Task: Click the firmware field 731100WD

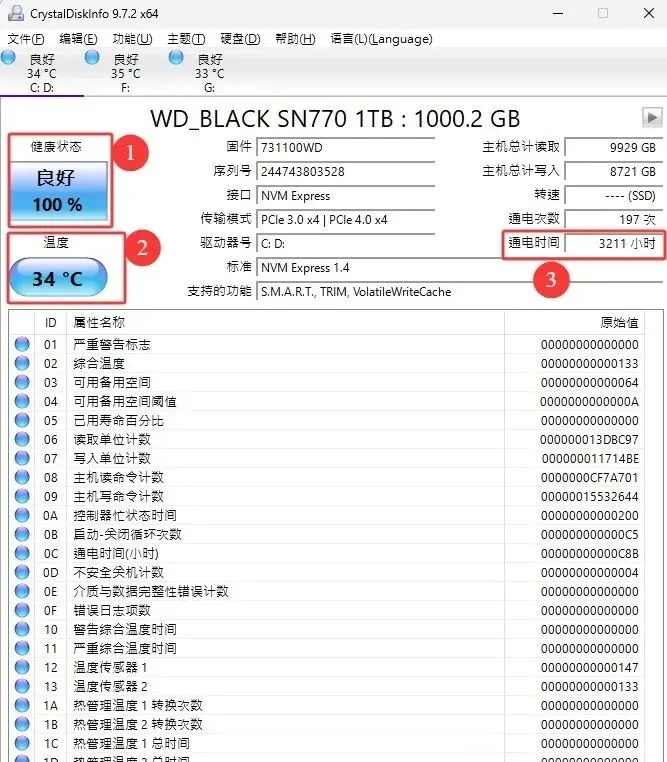Action: click(345, 147)
